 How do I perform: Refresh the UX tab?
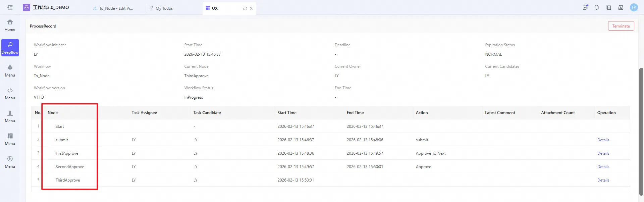pos(245,8)
